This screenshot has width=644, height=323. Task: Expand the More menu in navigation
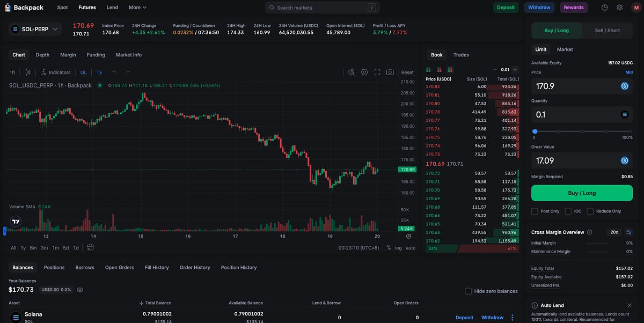click(x=137, y=8)
